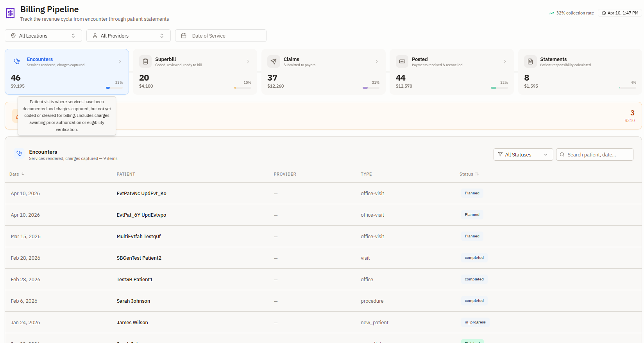The height and width of the screenshot is (343, 644).
Task: Open patient SBGenTest Patient2 row
Action: click(x=323, y=258)
